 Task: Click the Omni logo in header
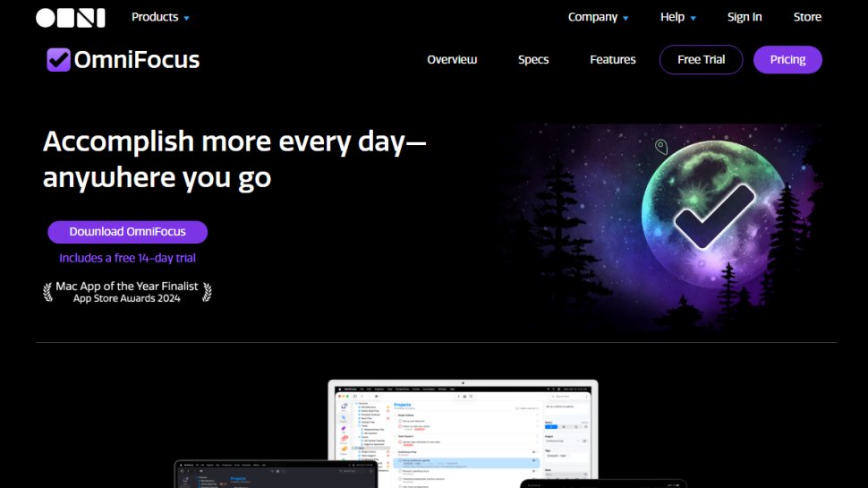pyautogui.click(x=71, y=18)
